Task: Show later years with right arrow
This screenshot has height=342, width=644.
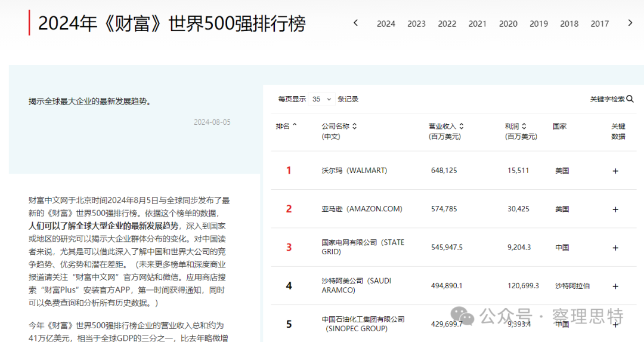Action: (x=630, y=23)
